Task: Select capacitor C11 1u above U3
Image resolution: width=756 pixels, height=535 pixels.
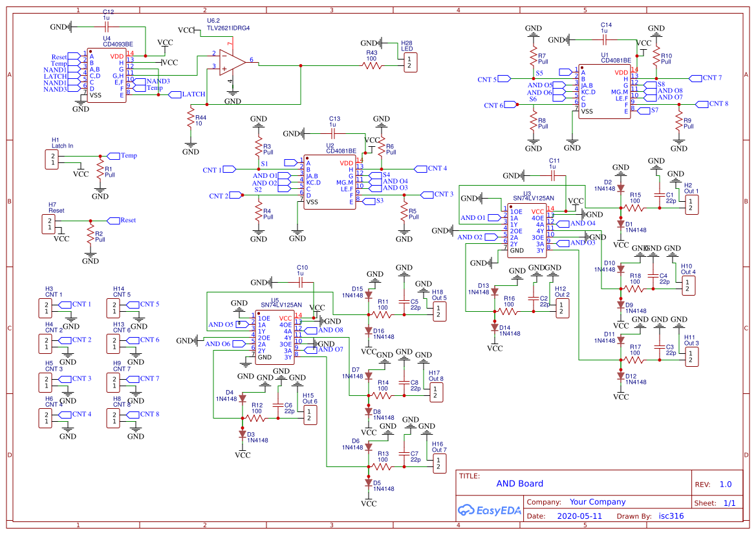Action: pyautogui.click(x=553, y=176)
